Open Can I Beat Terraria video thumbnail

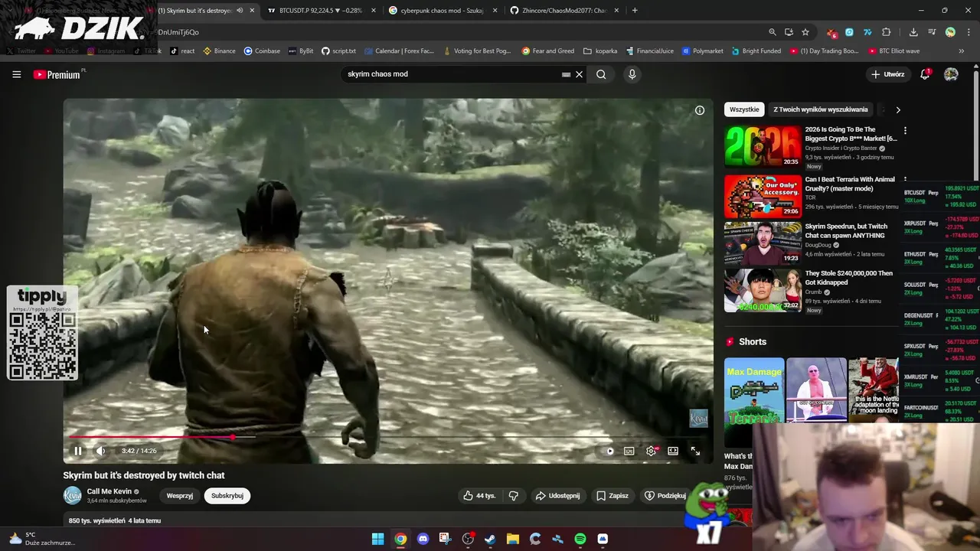763,196
